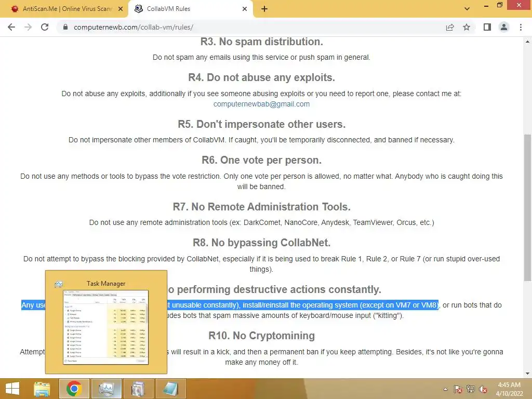Click the R8. No bypassing CollabNet heading

pos(262,243)
